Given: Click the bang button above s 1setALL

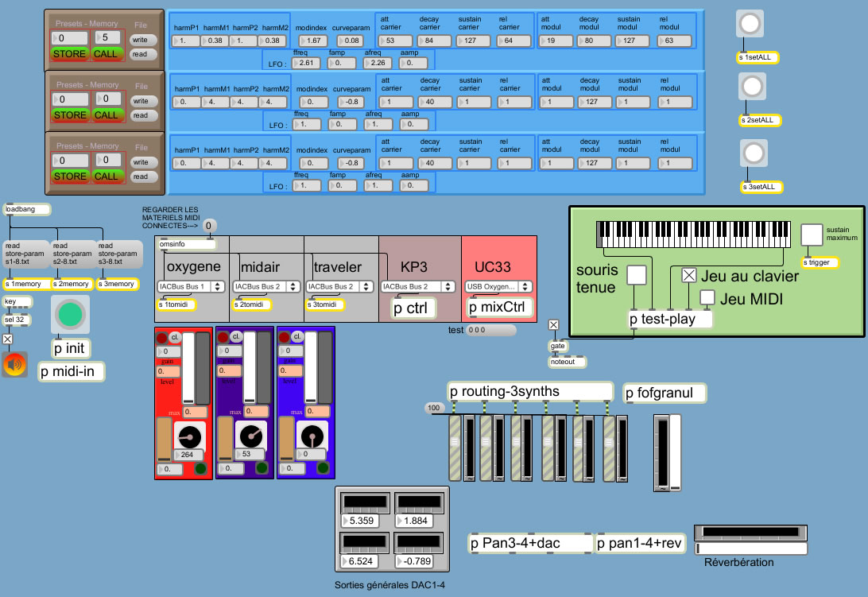Looking at the screenshot, I should 750,24.
